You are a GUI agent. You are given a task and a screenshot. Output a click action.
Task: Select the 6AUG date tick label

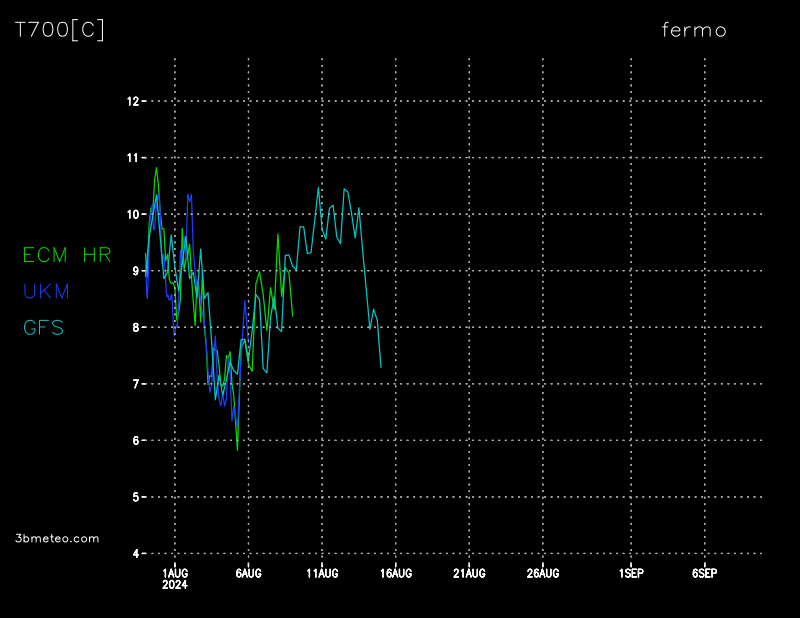(249, 573)
